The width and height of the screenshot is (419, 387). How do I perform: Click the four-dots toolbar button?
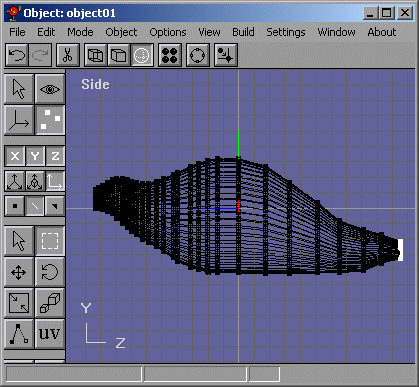[x=170, y=55]
